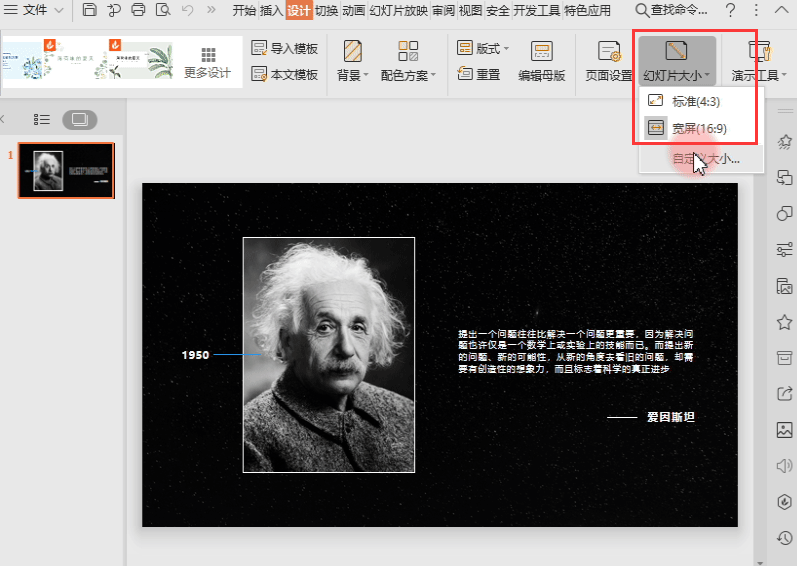
Task: Expand the 配色方案 color scheme dropdown
Action: pyautogui.click(x=408, y=75)
